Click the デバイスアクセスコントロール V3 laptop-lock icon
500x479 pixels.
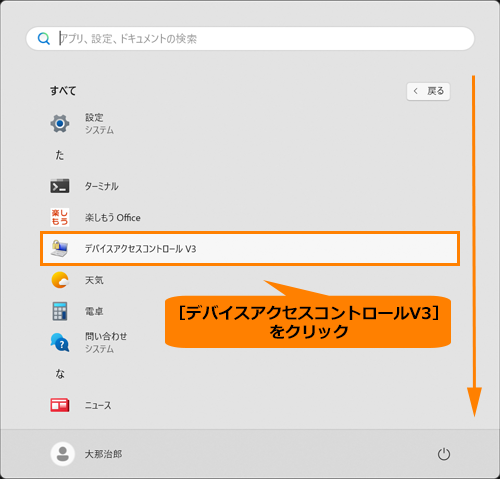click(x=60, y=248)
